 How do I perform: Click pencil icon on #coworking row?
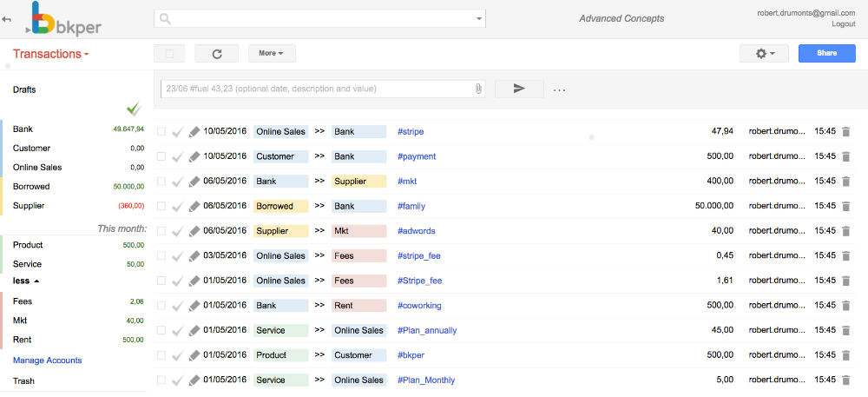tap(194, 306)
